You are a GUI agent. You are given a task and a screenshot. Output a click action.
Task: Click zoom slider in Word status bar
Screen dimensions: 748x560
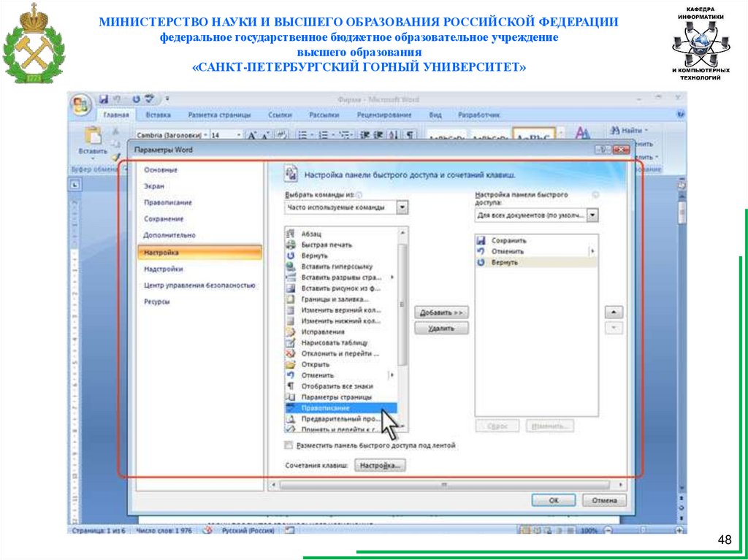pos(644,530)
